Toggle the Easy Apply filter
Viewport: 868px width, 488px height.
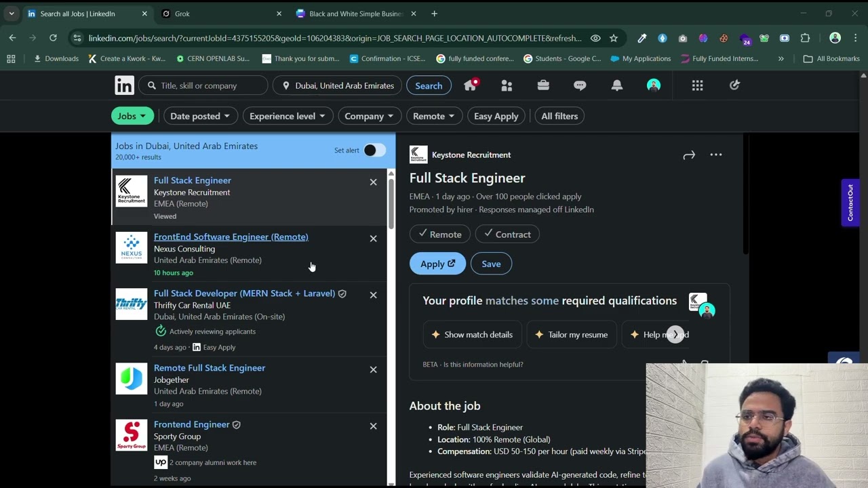496,116
